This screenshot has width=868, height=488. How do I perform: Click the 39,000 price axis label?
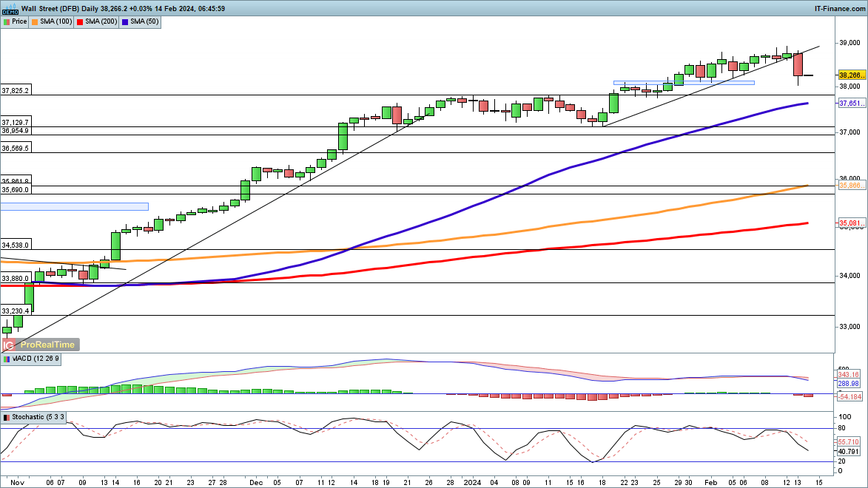[850, 43]
